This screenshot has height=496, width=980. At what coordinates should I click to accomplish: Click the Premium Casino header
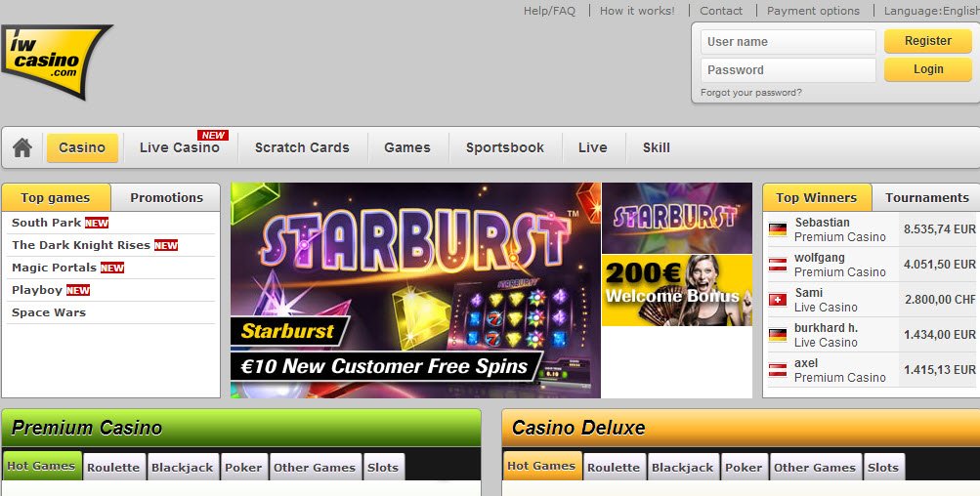(241, 428)
